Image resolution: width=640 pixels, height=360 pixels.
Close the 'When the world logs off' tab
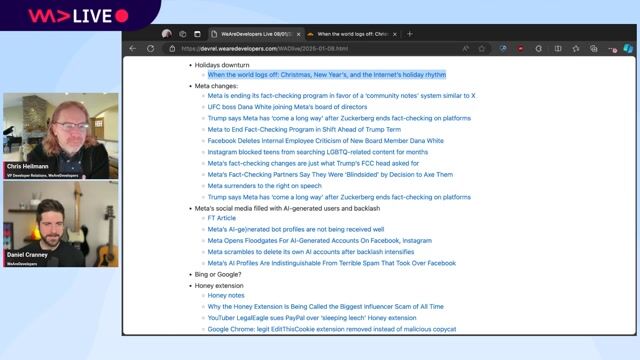coord(395,34)
